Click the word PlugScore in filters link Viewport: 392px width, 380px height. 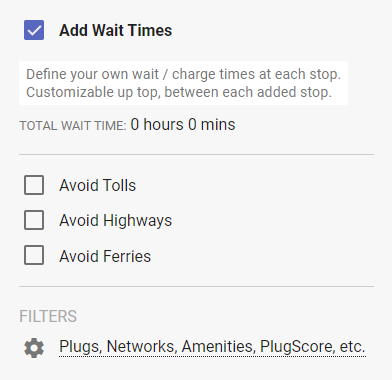pos(296,347)
